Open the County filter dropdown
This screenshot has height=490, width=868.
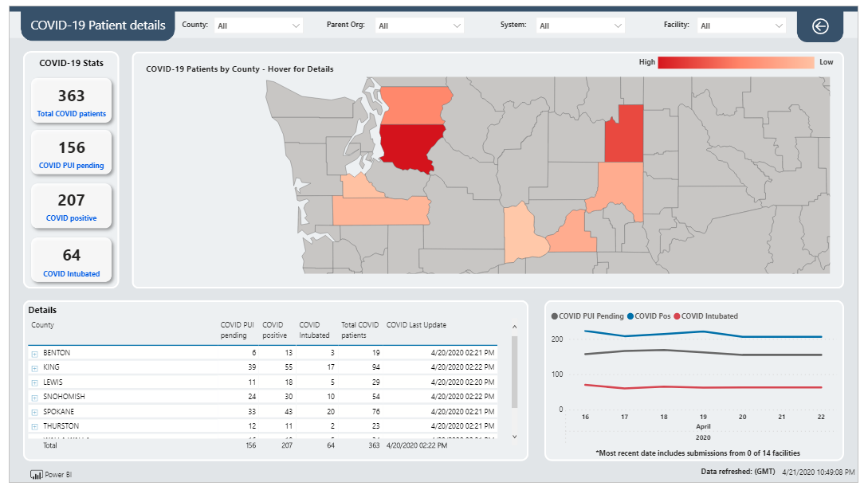258,25
